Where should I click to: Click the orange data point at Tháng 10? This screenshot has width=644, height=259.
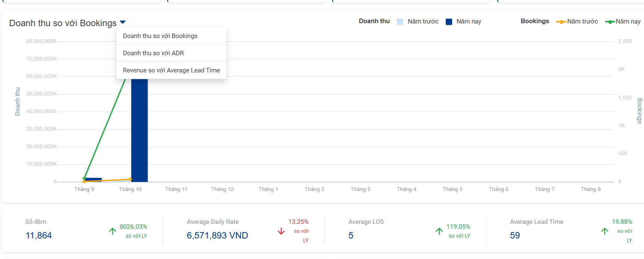point(130,180)
